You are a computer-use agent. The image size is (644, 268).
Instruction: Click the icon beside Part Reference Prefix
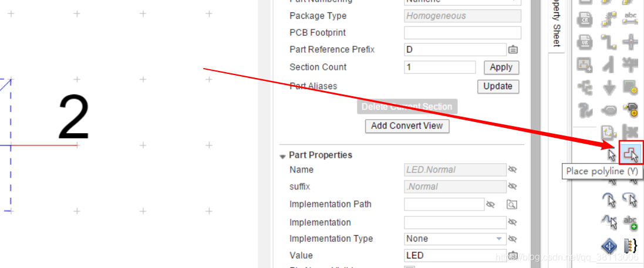[512, 50]
